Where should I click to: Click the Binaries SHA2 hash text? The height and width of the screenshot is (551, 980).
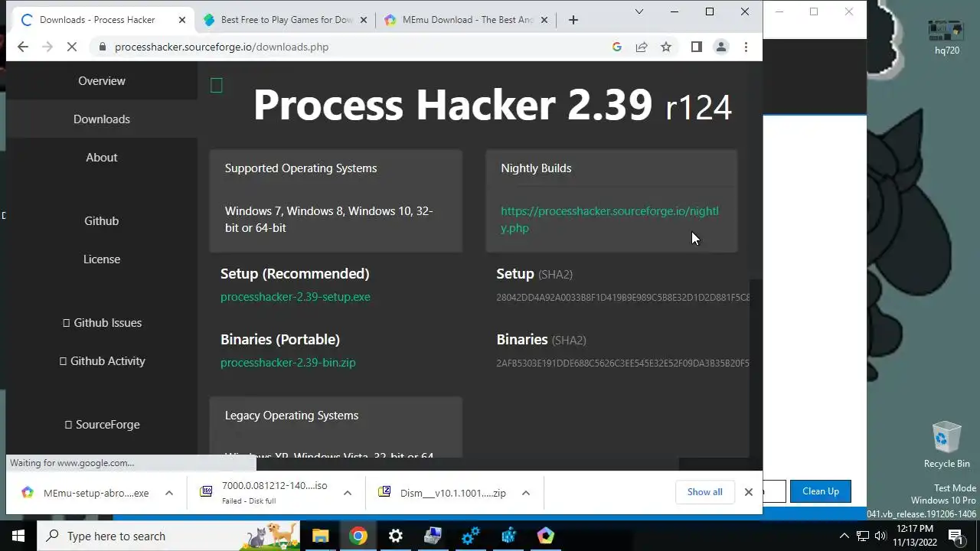pos(622,363)
